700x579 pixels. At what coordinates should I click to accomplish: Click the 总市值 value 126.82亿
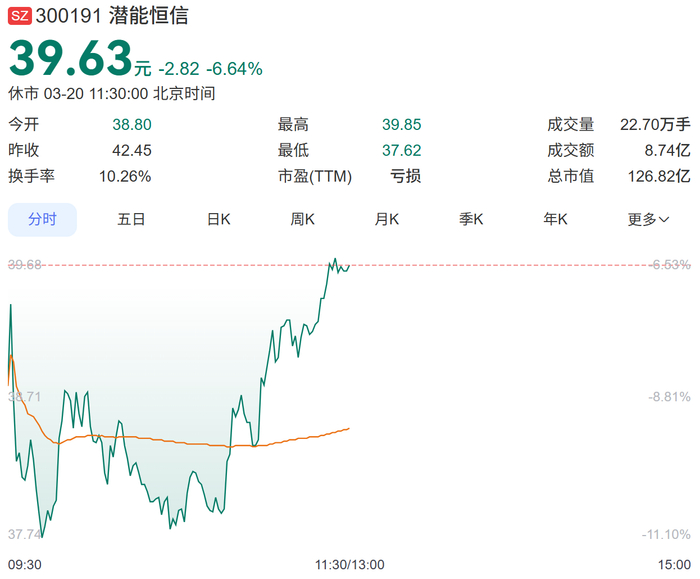[x=659, y=176]
